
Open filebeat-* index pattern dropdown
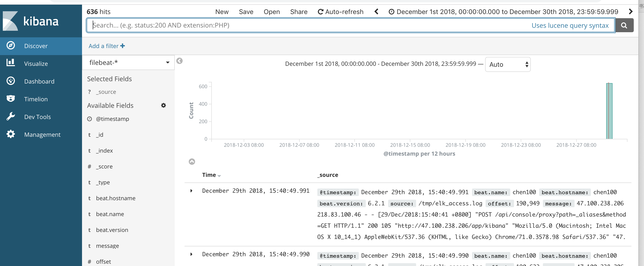coord(129,63)
